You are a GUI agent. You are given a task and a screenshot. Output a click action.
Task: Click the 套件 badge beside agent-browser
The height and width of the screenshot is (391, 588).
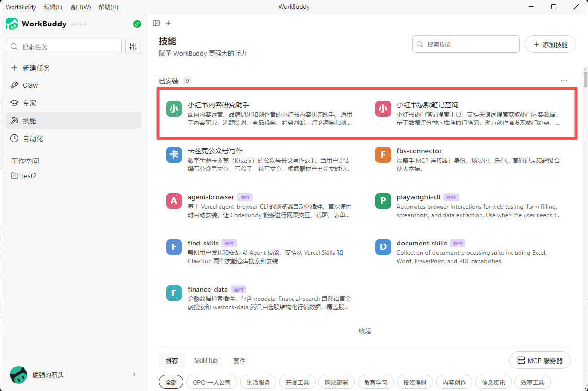pos(245,197)
